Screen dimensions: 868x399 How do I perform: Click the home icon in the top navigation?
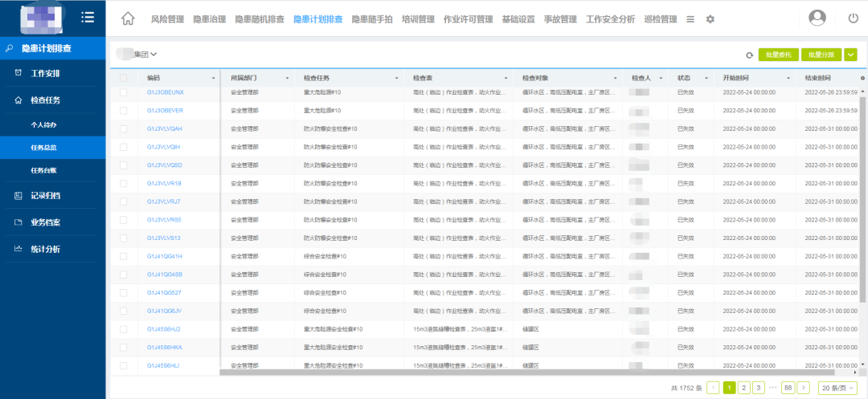(x=127, y=18)
